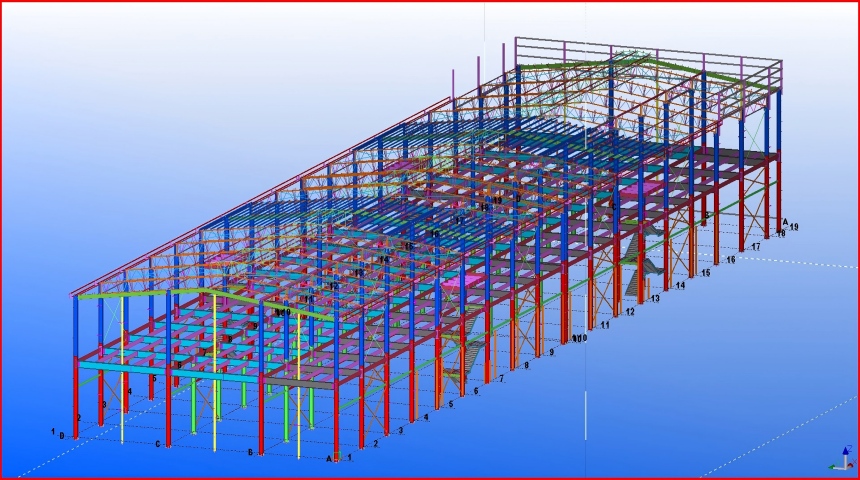Click grid label 19 at the far end
Viewport: 860px width, 480px height.
pyautogui.click(x=794, y=228)
